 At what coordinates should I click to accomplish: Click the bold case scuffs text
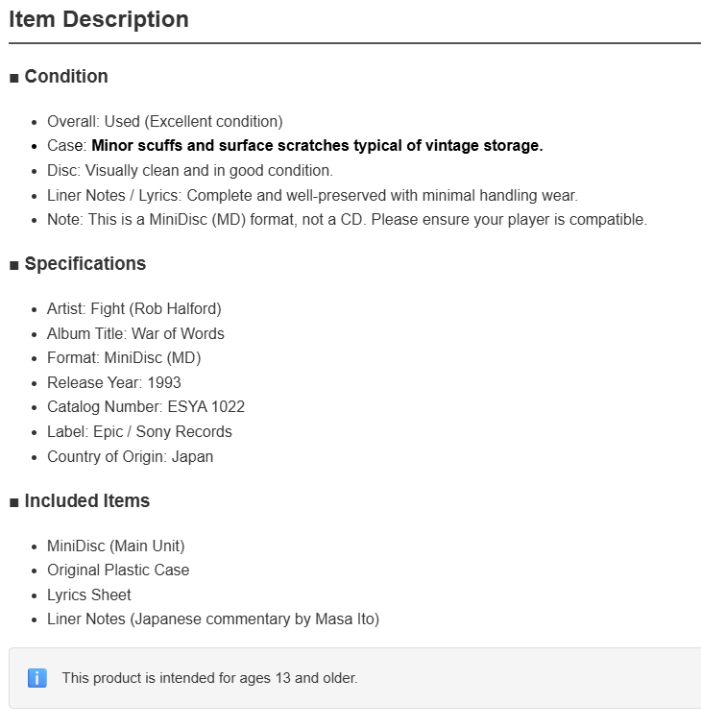(x=317, y=146)
